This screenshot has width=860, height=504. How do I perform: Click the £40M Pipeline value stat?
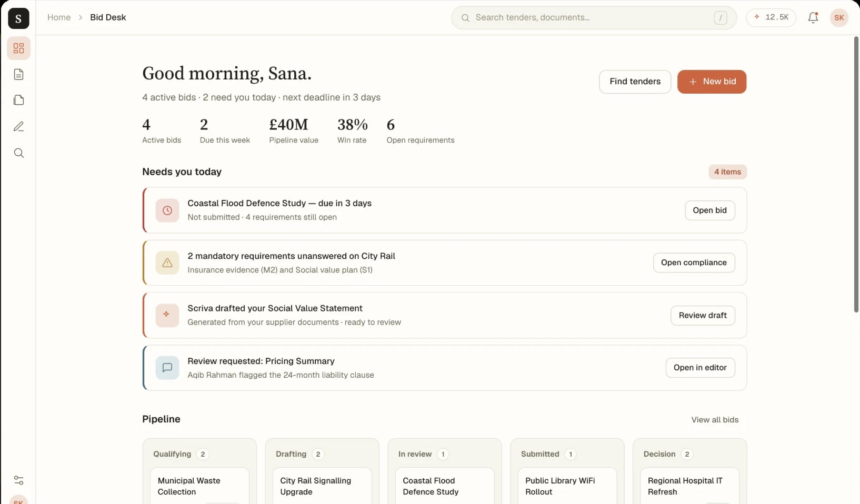point(294,131)
